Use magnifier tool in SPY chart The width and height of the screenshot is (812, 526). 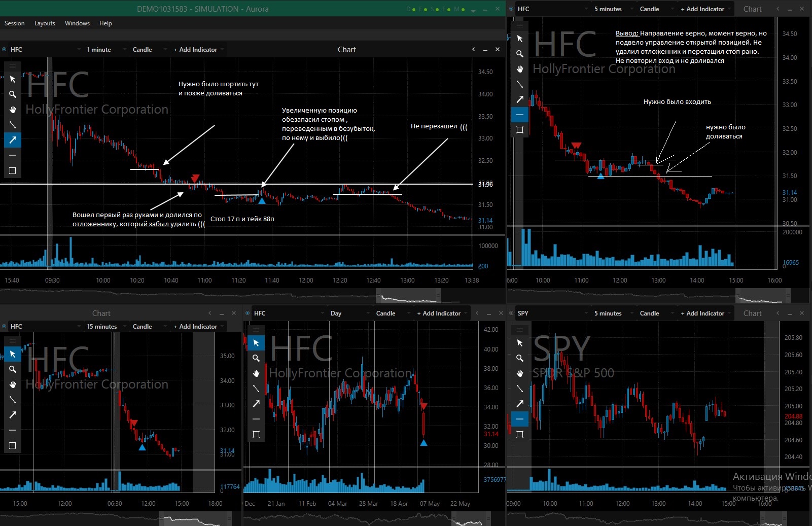click(520, 358)
